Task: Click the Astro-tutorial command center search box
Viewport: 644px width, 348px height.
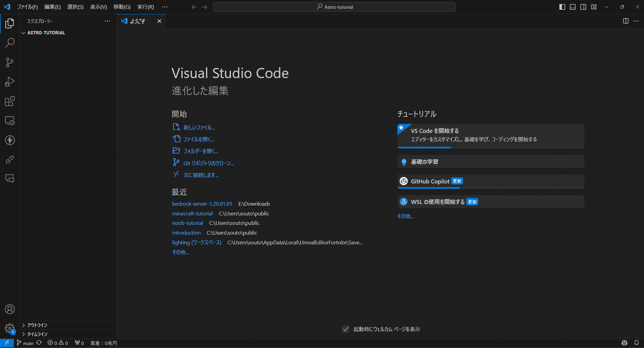Action: point(334,7)
